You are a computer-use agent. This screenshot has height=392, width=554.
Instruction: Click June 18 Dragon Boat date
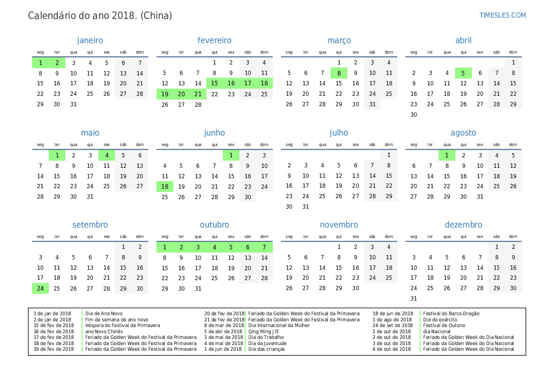tap(165, 187)
